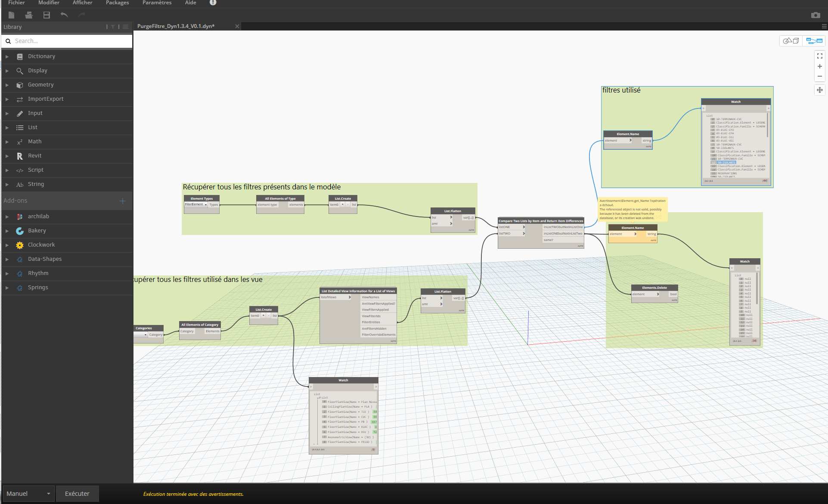Add add-on with plus button
Viewport: 828px width, 504px height.
pyautogui.click(x=123, y=201)
